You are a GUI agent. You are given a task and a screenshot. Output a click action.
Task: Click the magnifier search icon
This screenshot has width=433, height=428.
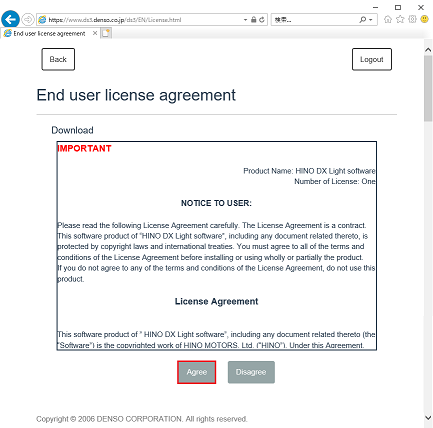363,20
